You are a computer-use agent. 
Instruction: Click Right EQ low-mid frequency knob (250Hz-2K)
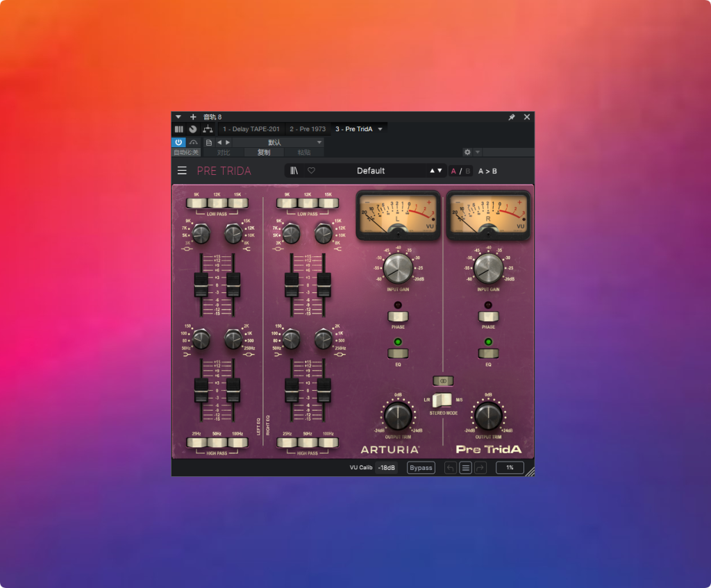[x=324, y=339]
